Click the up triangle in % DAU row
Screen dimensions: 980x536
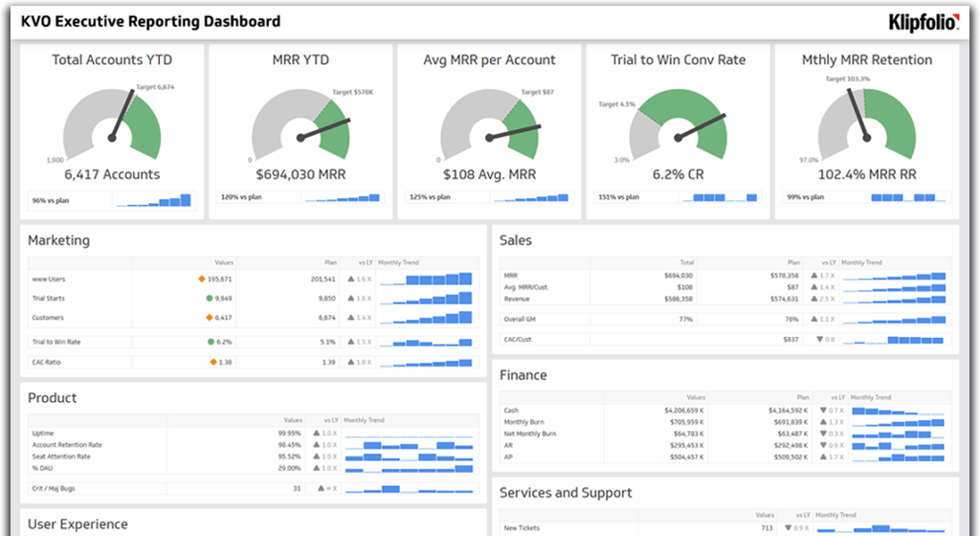pos(317,468)
